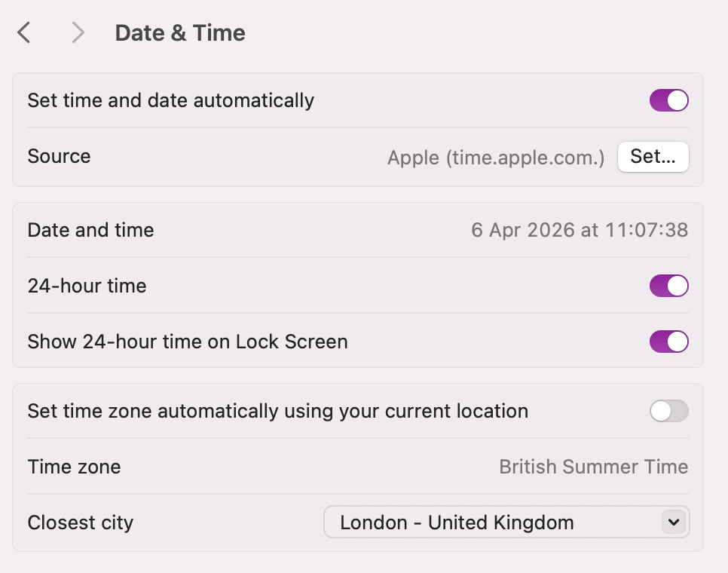This screenshot has width=728, height=573.
Task: Click the back navigation chevron
Action: pyautogui.click(x=23, y=32)
